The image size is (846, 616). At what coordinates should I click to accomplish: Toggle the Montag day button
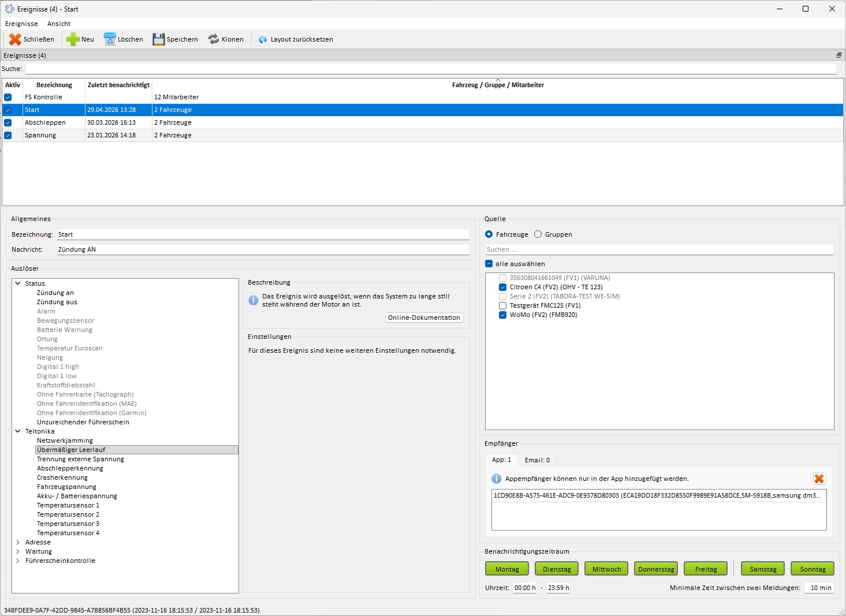507,569
